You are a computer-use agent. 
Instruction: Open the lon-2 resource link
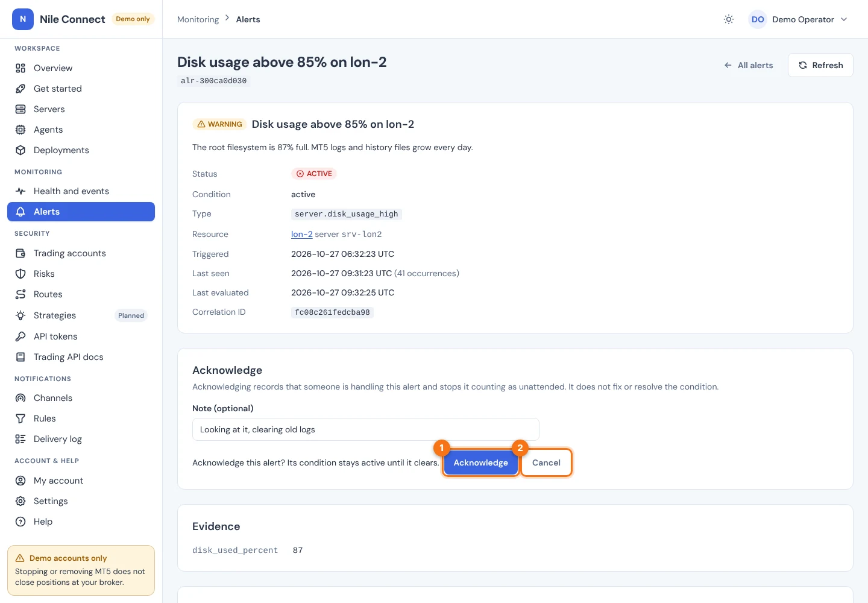pyautogui.click(x=301, y=234)
